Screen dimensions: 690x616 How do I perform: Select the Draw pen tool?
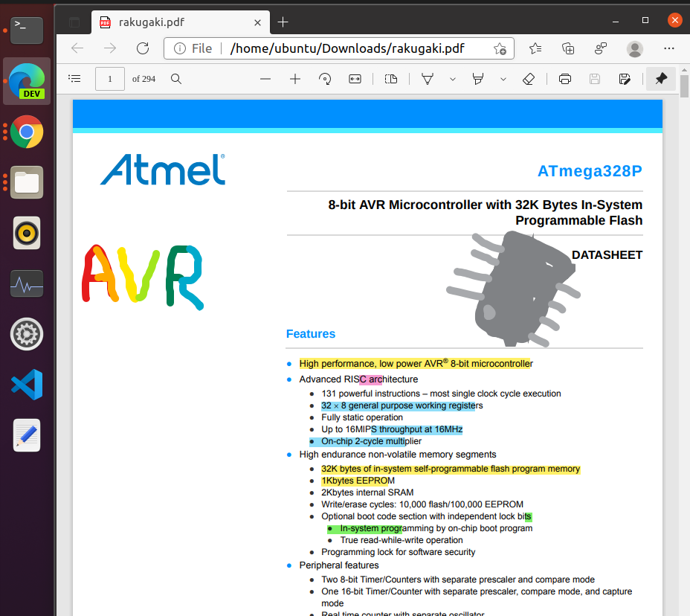(x=428, y=80)
